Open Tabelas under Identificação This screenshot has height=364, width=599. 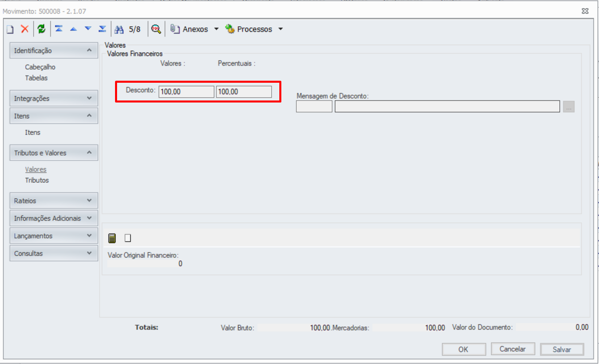(36, 78)
